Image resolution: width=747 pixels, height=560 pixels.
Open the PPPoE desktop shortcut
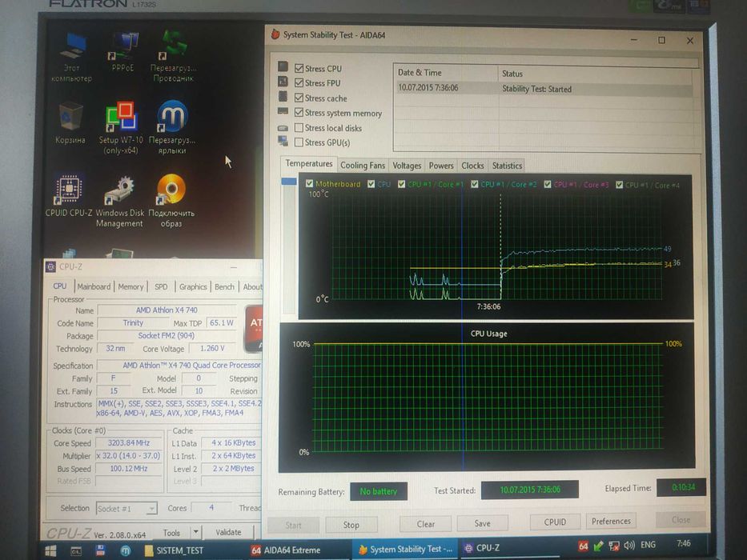point(122,51)
